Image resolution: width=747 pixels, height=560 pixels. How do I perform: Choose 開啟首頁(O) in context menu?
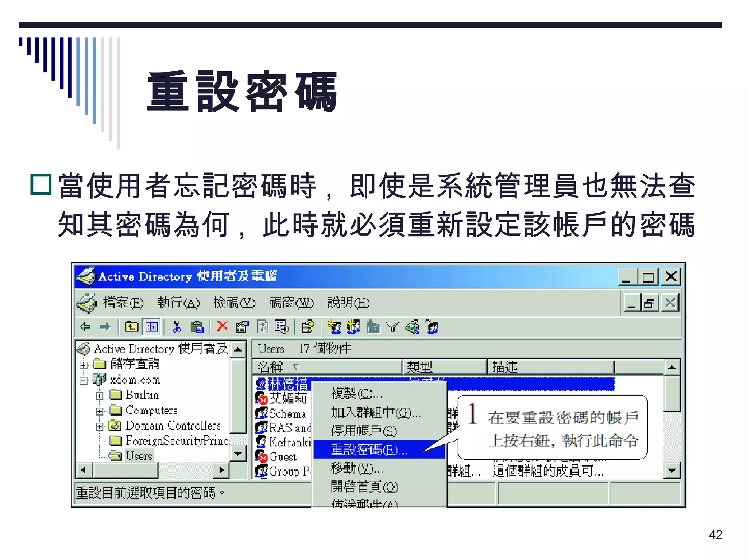pyautogui.click(x=379, y=487)
